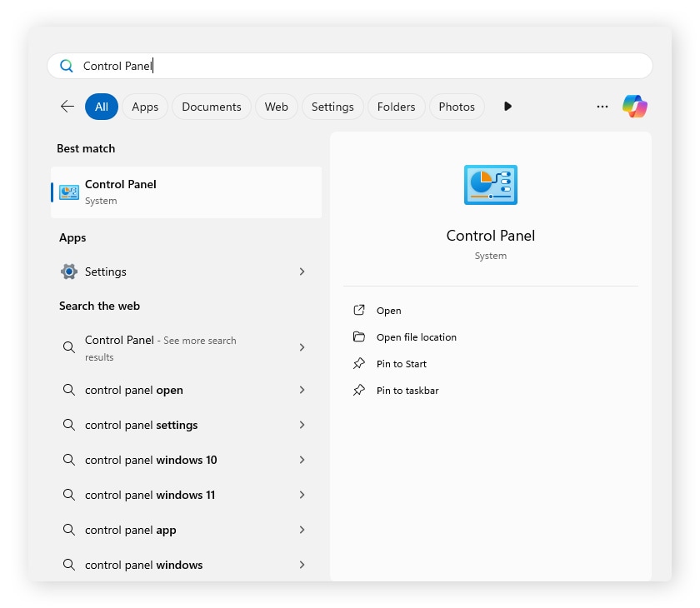
Task: Click Open in the preview pane
Action: pyautogui.click(x=388, y=311)
